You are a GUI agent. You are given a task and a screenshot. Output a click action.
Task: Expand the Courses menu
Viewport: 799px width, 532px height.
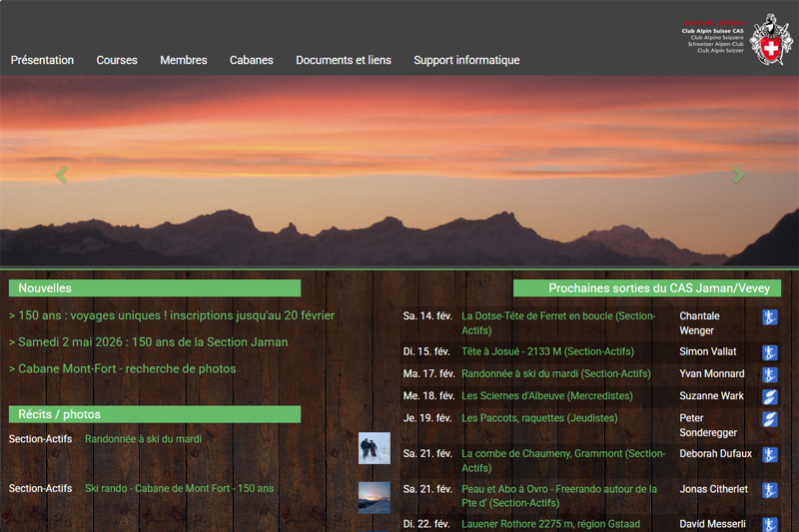(117, 60)
